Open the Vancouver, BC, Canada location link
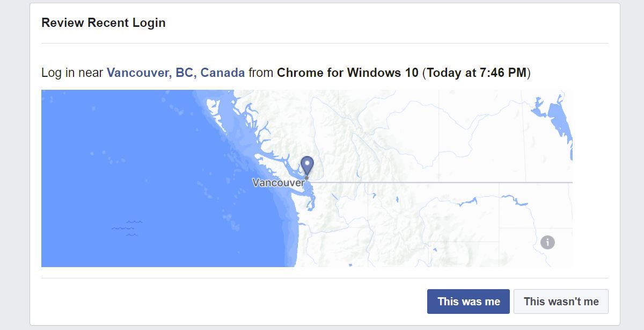 click(x=175, y=73)
